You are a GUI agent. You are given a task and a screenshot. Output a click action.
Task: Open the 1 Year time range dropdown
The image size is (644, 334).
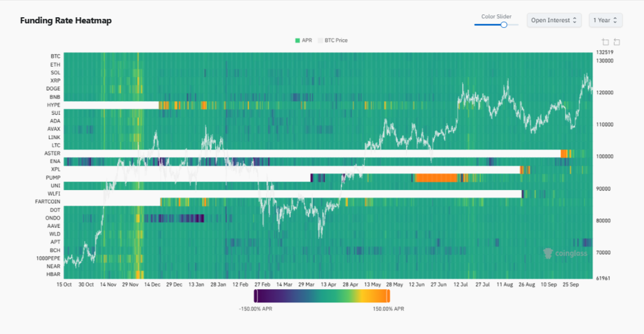605,20
